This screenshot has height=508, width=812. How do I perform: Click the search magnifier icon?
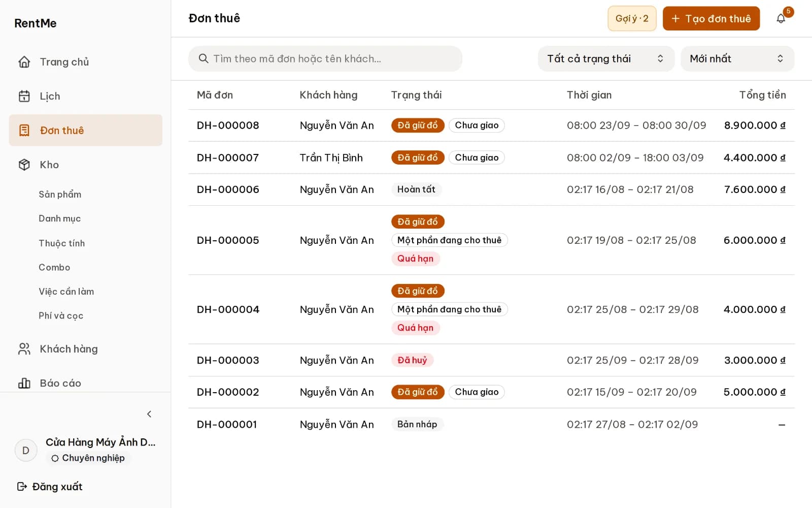click(204, 58)
